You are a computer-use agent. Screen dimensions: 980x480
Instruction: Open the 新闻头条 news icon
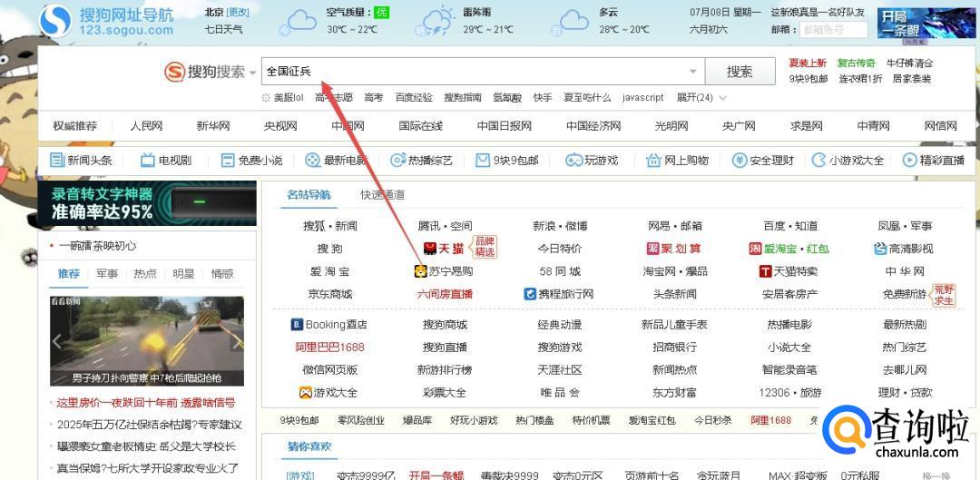[x=57, y=160]
